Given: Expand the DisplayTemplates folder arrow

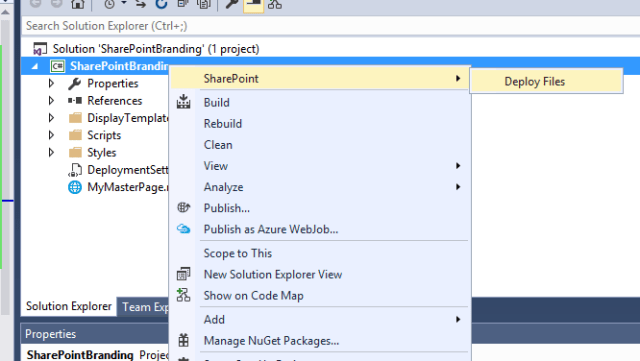Looking at the screenshot, I should click(51, 118).
